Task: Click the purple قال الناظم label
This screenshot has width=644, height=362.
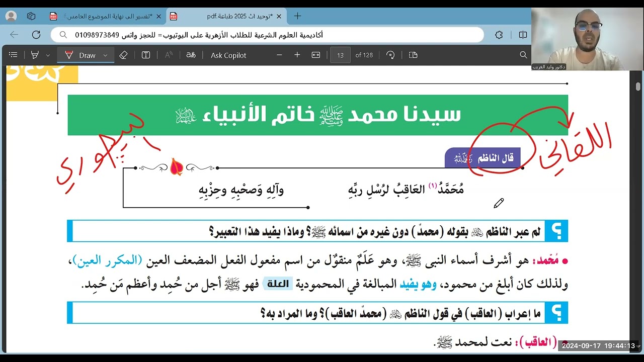Action: click(483, 158)
